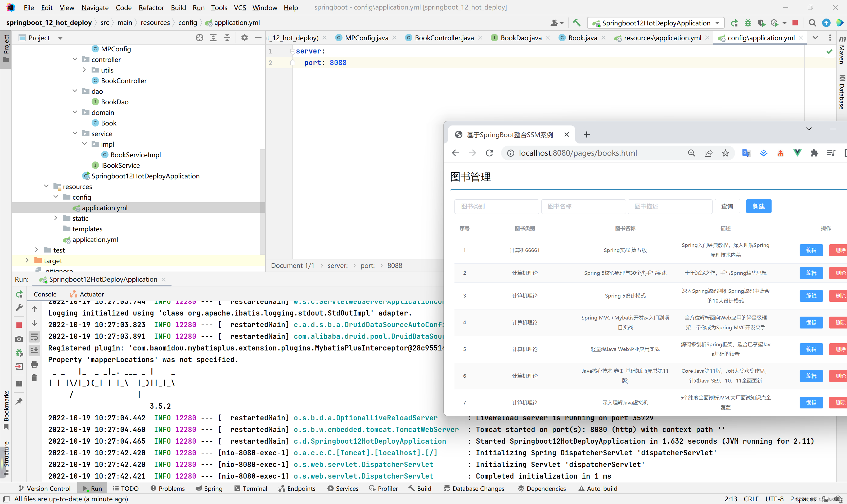Image resolution: width=847 pixels, height=504 pixels.
Task: Open Maven tool window
Action: tap(841, 50)
